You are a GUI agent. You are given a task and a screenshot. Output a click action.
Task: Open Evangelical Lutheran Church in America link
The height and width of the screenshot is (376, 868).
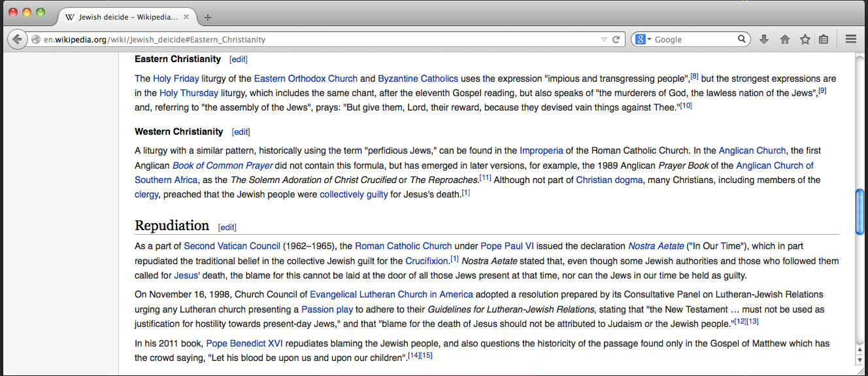[x=392, y=294]
